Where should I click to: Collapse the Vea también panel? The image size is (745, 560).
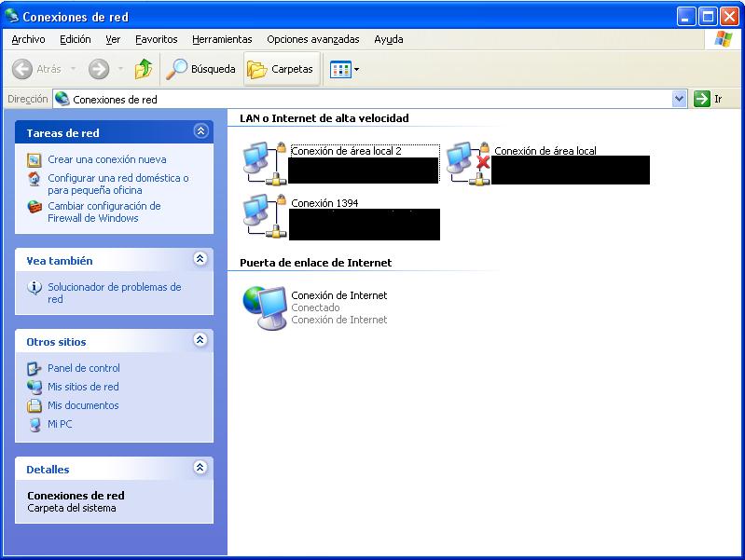tap(200, 259)
